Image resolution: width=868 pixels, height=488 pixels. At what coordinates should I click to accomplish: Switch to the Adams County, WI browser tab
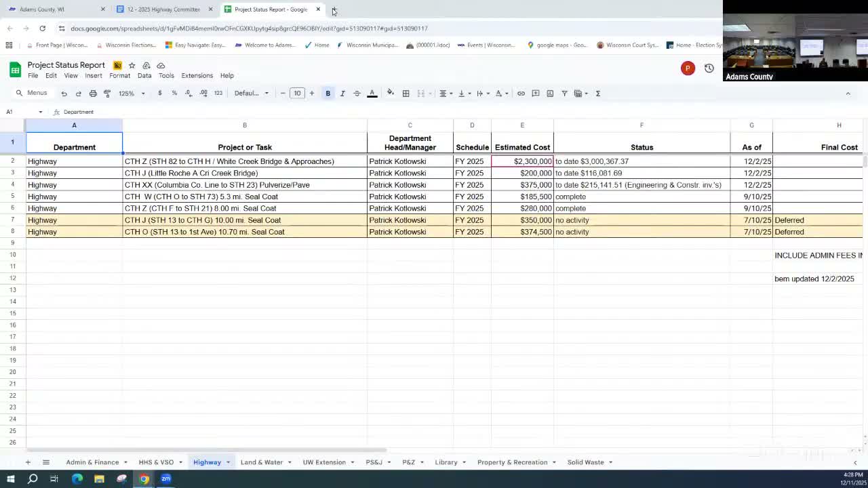(x=56, y=9)
